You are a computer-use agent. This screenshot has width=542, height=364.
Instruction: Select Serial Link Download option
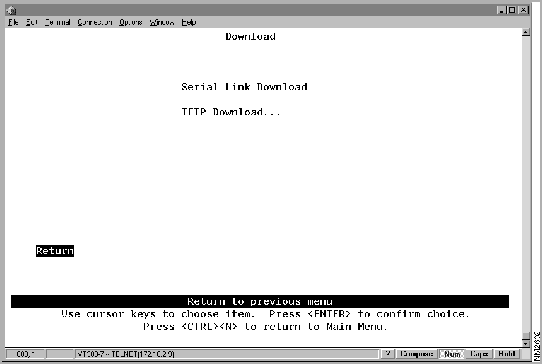pos(244,86)
